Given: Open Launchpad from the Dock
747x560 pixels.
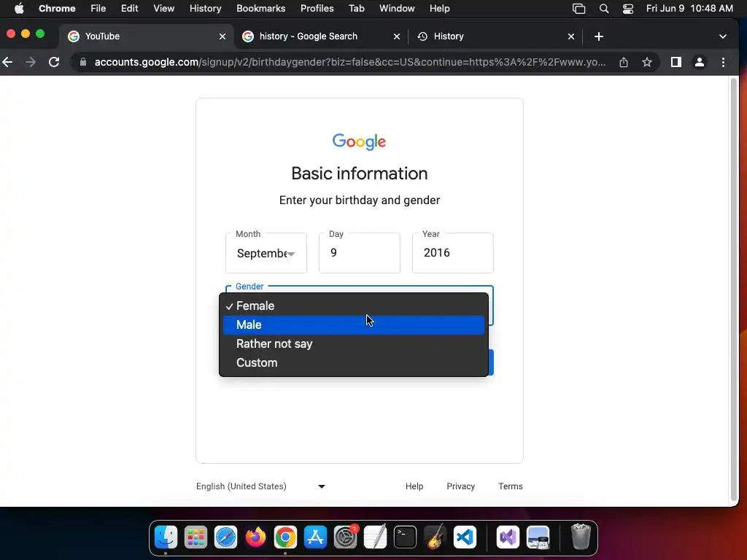Looking at the screenshot, I should click(196, 537).
